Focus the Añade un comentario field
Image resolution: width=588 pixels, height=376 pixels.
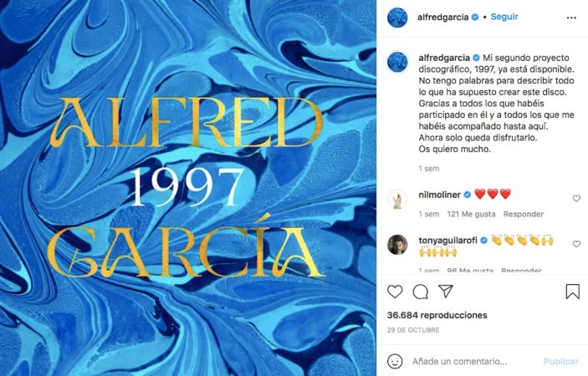coord(460,362)
